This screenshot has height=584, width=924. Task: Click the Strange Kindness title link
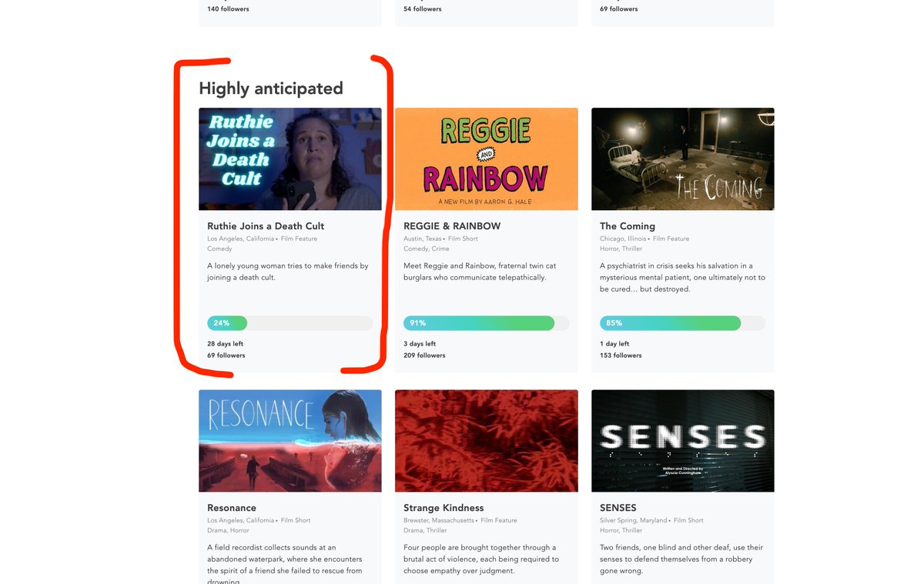444,508
